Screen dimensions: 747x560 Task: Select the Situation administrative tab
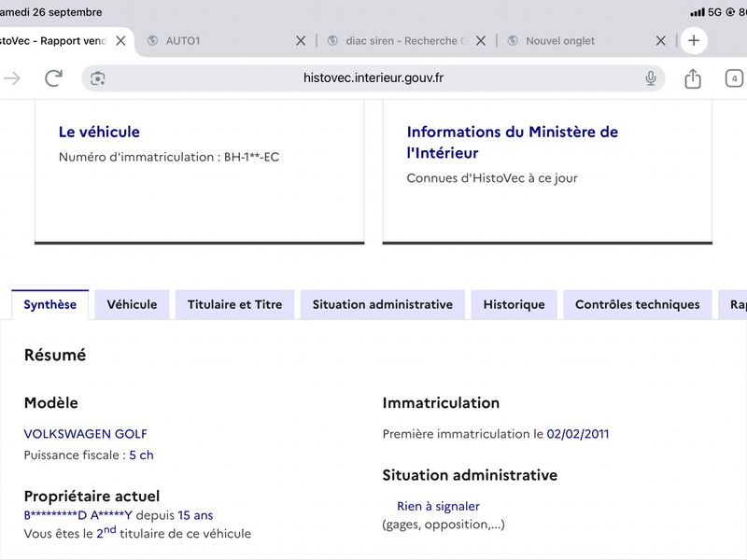coord(383,305)
